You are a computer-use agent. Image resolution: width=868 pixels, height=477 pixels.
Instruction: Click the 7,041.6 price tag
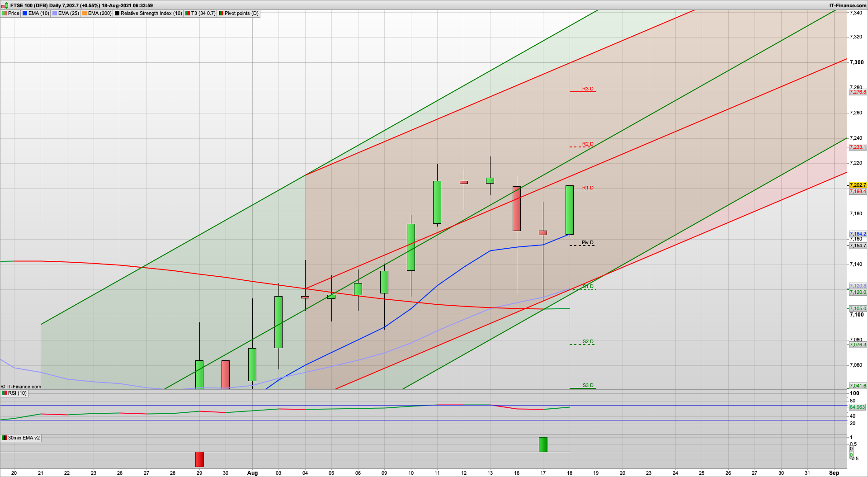(858, 386)
